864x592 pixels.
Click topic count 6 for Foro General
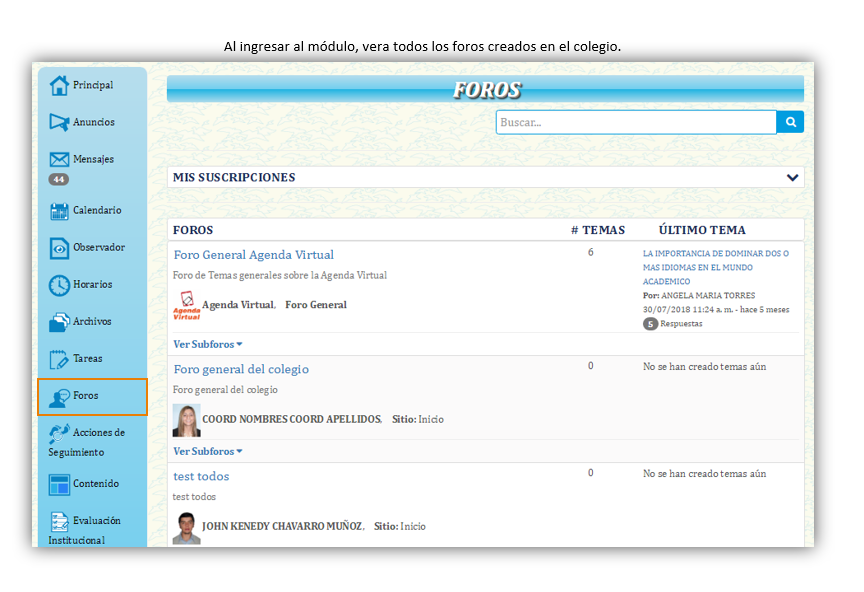(591, 252)
